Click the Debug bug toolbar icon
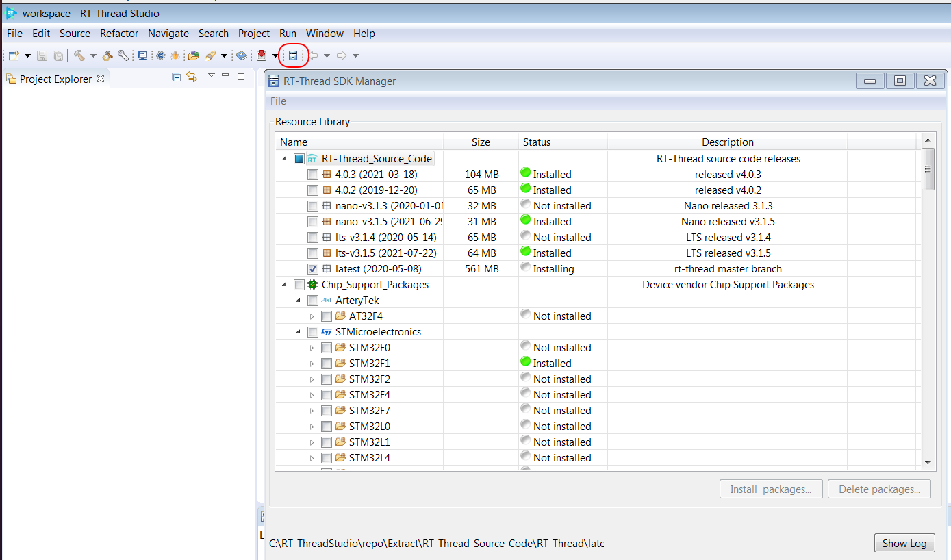 175,55
